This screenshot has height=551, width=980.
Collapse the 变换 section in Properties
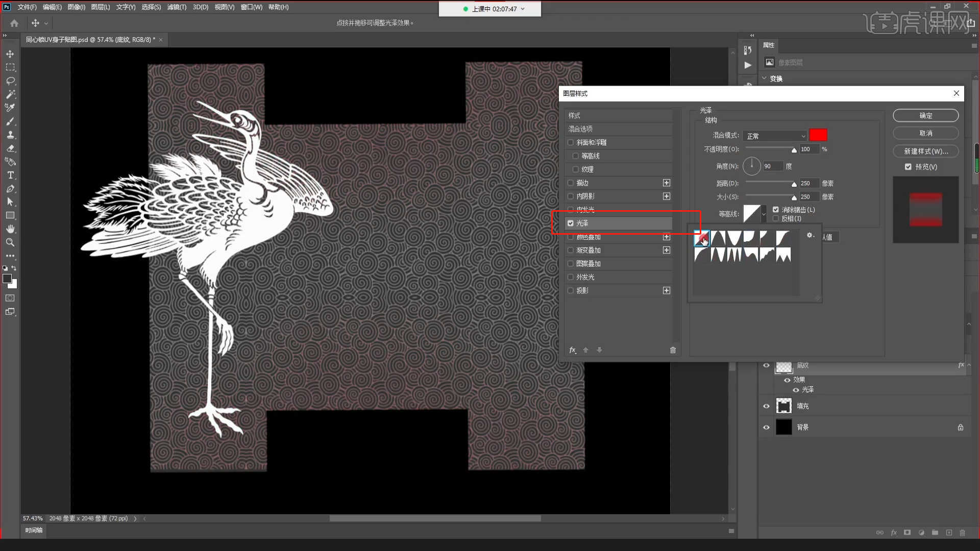pos(765,79)
